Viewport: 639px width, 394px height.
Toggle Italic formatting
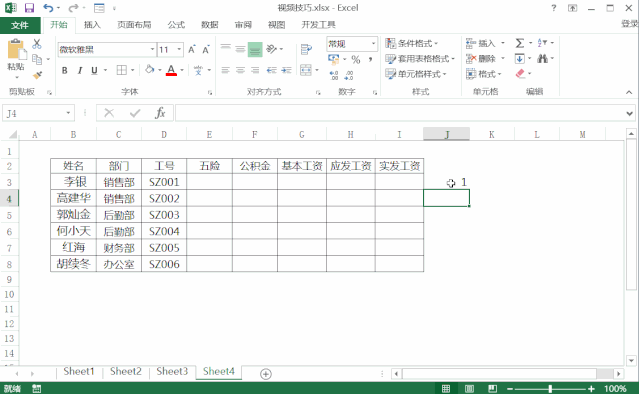pyautogui.click(x=79, y=70)
